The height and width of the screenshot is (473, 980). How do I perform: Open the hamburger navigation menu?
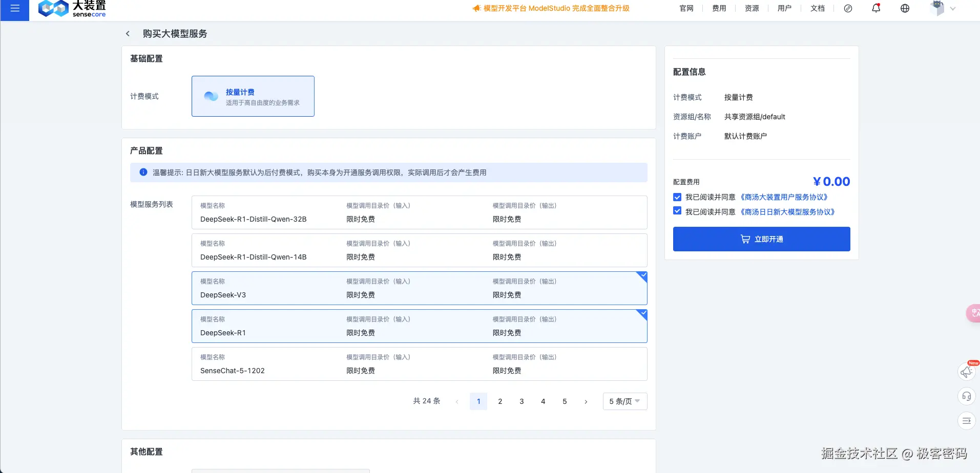(x=14, y=8)
